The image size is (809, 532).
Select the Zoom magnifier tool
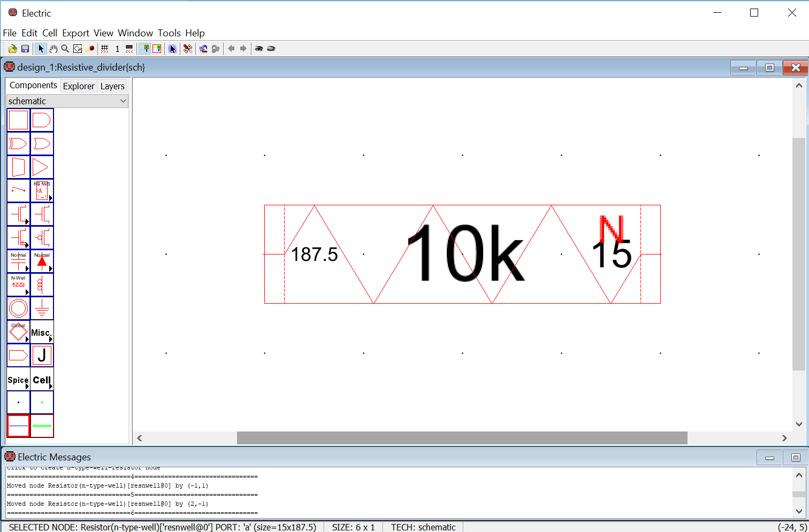pyautogui.click(x=65, y=49)
